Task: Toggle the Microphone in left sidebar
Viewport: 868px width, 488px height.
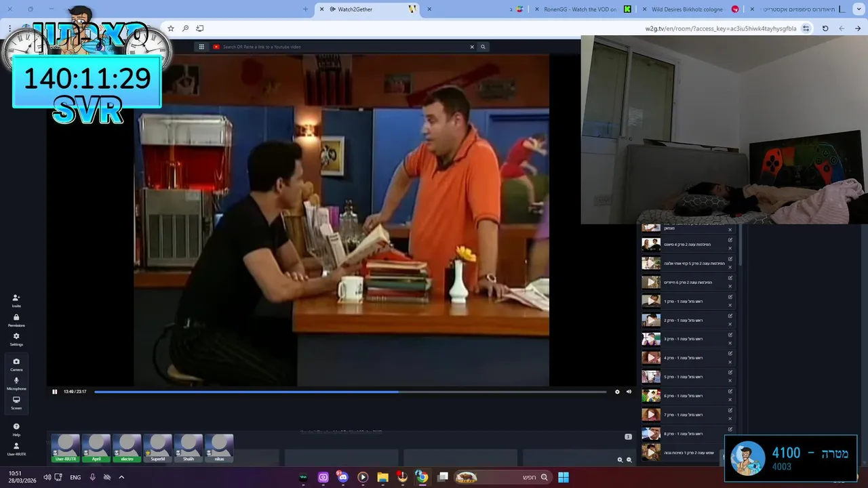Action: [16, 384]
